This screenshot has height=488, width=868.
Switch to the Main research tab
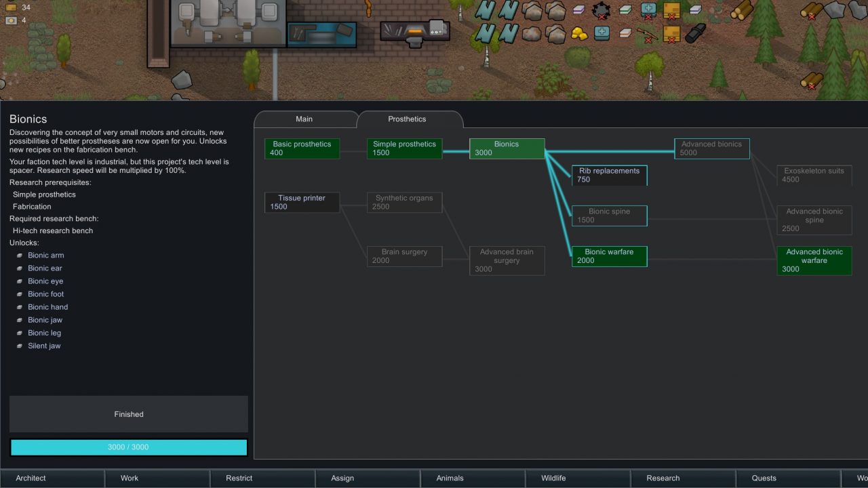pyautogui.click(x=304, y=119)
